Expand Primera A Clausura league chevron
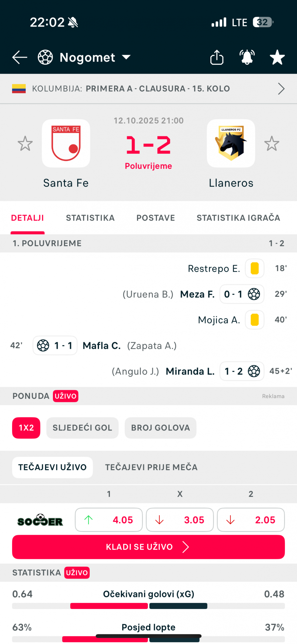 click(x=281, y=89)
